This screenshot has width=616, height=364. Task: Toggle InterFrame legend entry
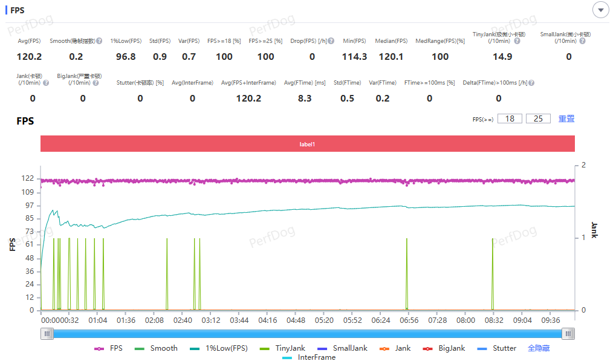[x=309, y=357]
